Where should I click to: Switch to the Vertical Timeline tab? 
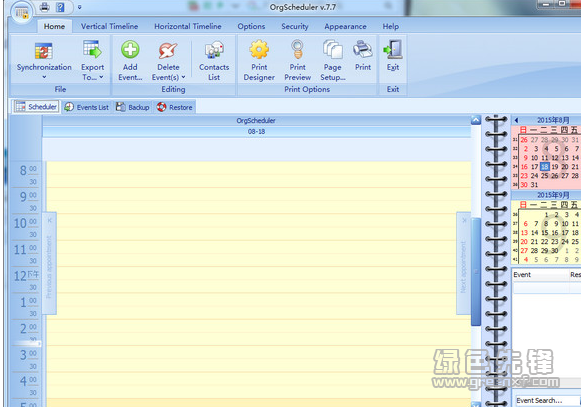coord(109,26)
